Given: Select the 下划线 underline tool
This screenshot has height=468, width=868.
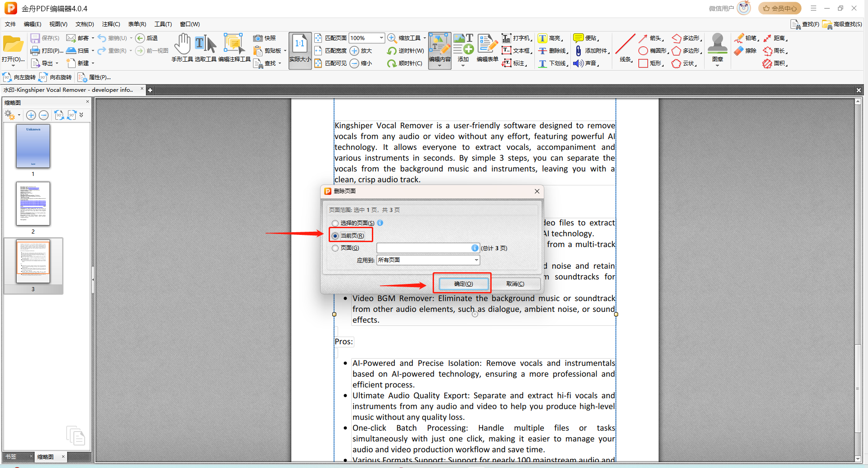Looking at the screenshot, I should (x=553, y=63).
